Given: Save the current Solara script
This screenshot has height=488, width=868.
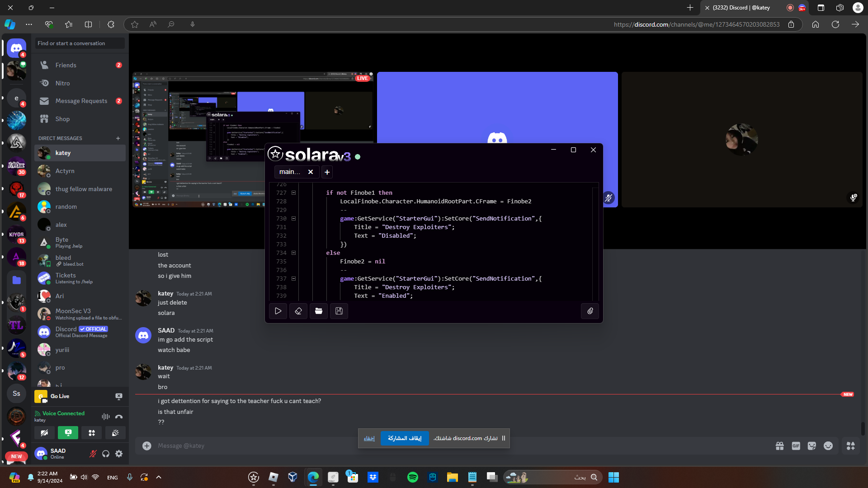Looking at the screenshot, I should [x=339, y=311].
